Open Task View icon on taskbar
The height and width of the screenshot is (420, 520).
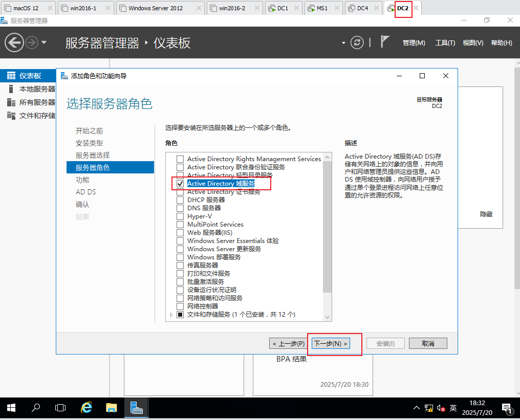[60, 408]
